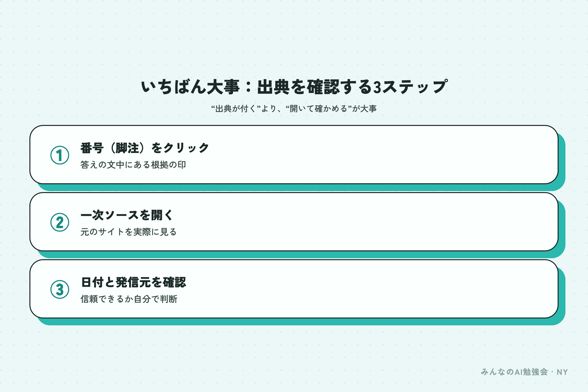Click the footer text みんなのAI勉強会
Image resolution: width=588 pixels, height=392 pixels.
pos(514,372)
